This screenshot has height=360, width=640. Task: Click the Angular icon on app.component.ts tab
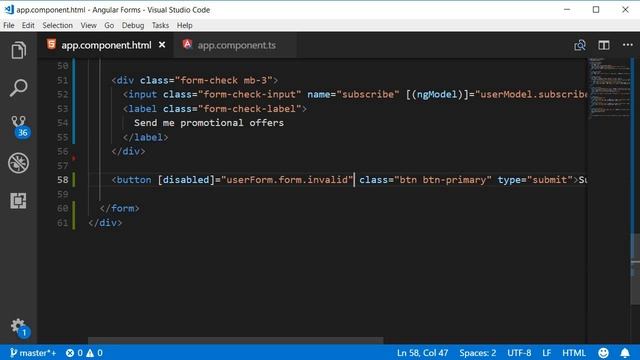click(187, 44)
